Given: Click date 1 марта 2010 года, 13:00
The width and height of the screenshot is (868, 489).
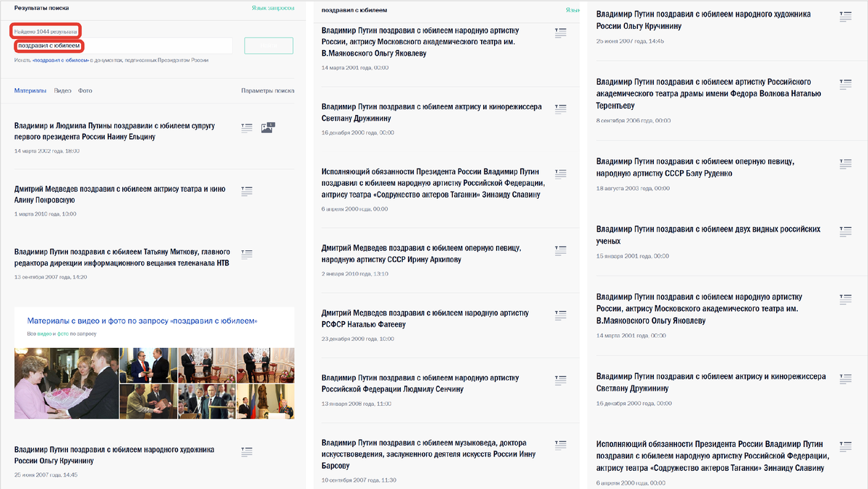Looking at the screenshot, I should [x=46, y=214].
